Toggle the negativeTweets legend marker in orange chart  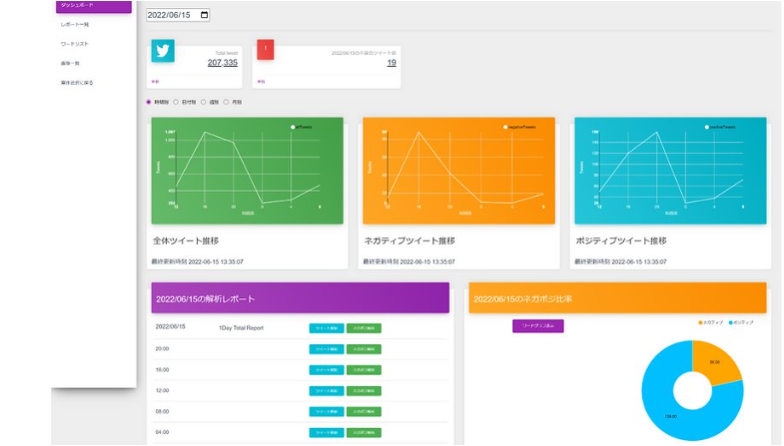[x=506, y=127]
